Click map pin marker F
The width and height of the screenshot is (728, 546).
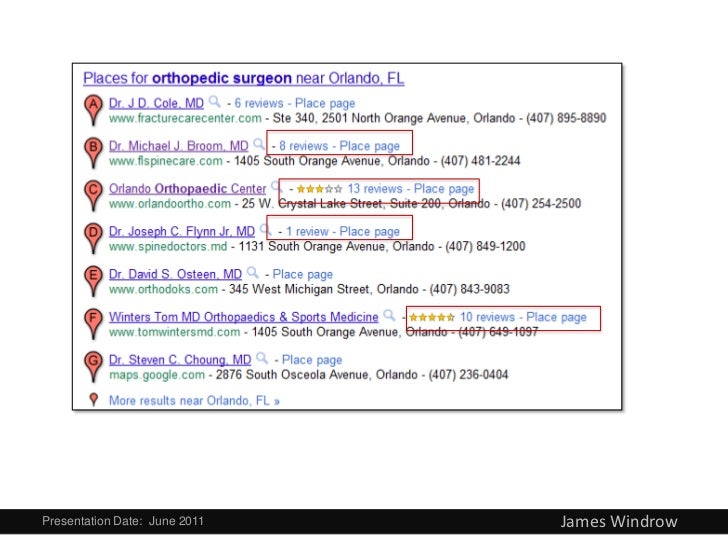tap(93, 324)
